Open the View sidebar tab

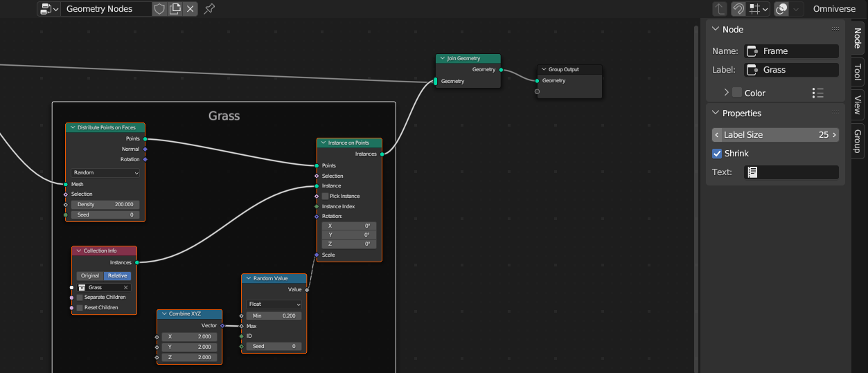tap(858, 104)
